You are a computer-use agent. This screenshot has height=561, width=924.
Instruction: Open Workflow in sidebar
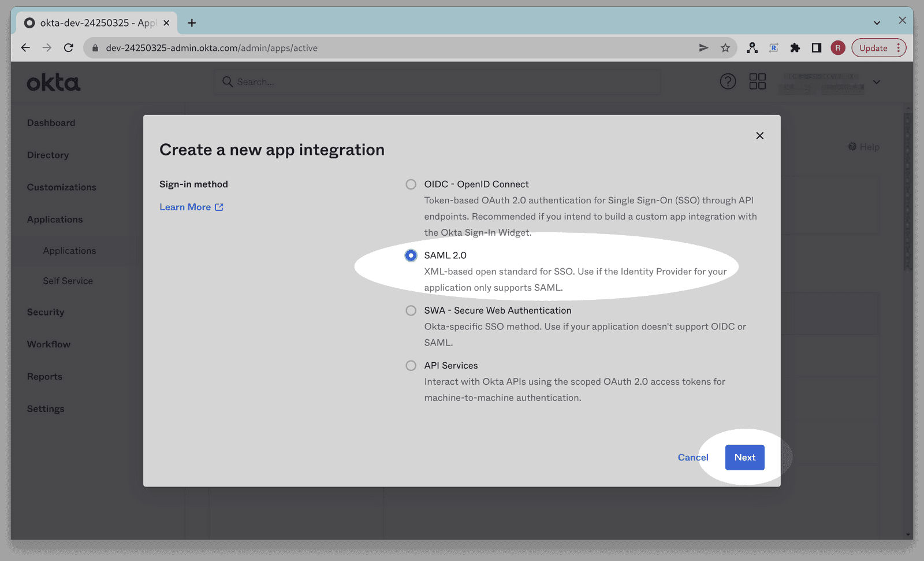(x=49, y=344)
